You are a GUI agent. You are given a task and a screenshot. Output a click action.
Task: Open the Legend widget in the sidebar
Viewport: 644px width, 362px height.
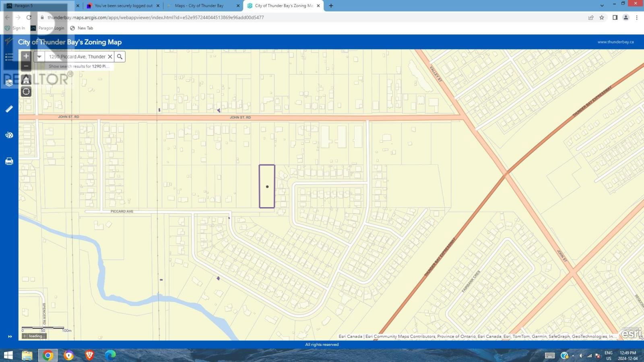(x=9, y=57)
